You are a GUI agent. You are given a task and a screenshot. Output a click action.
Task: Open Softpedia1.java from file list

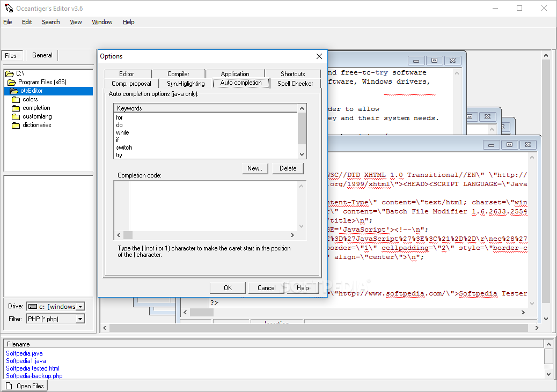coord(26,361)
